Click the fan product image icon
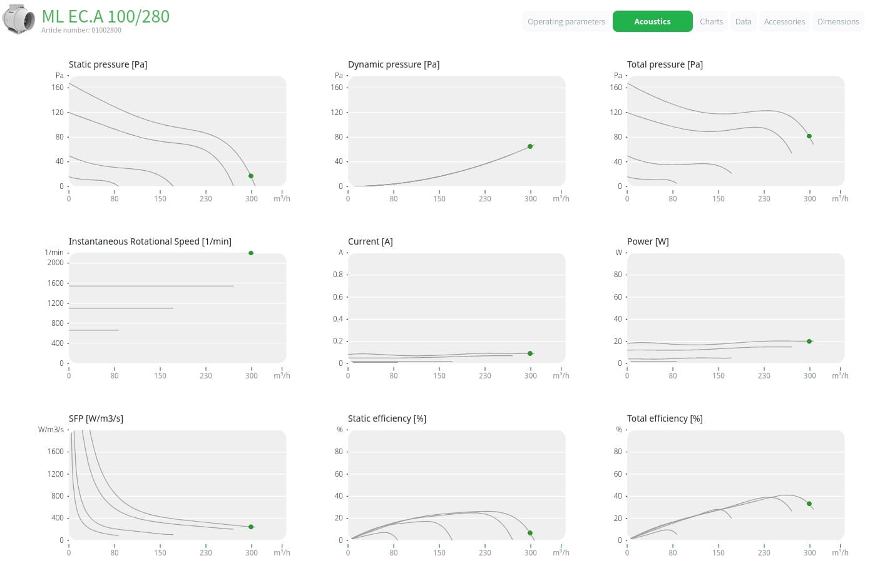Viewport: 875px width, 588px height. point(19,19)
